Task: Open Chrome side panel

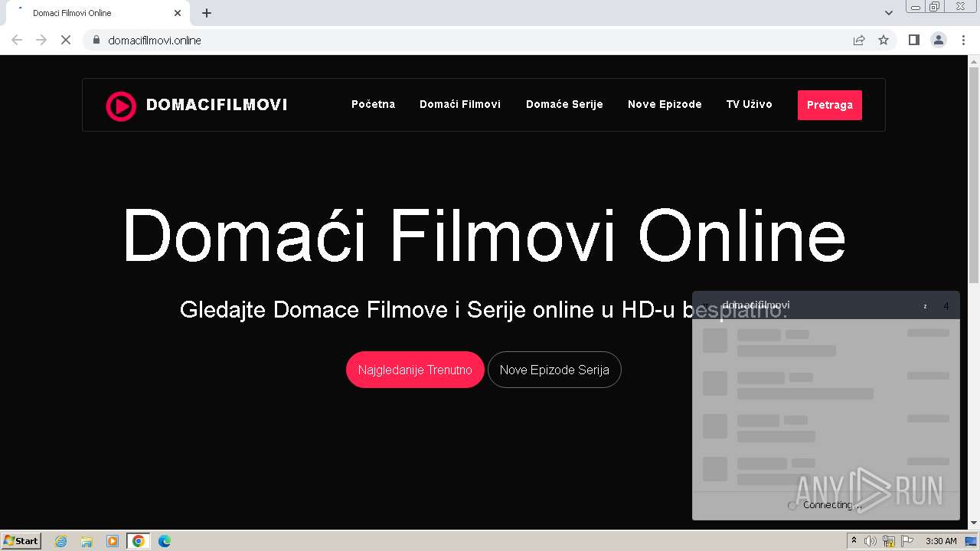Action: pos(913,40)
